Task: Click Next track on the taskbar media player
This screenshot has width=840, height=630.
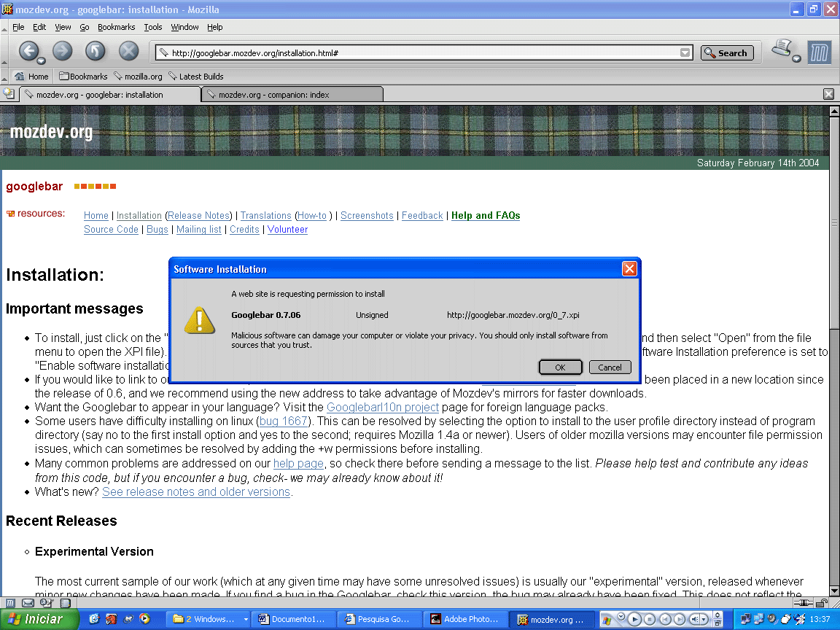Action: [679, 619]
